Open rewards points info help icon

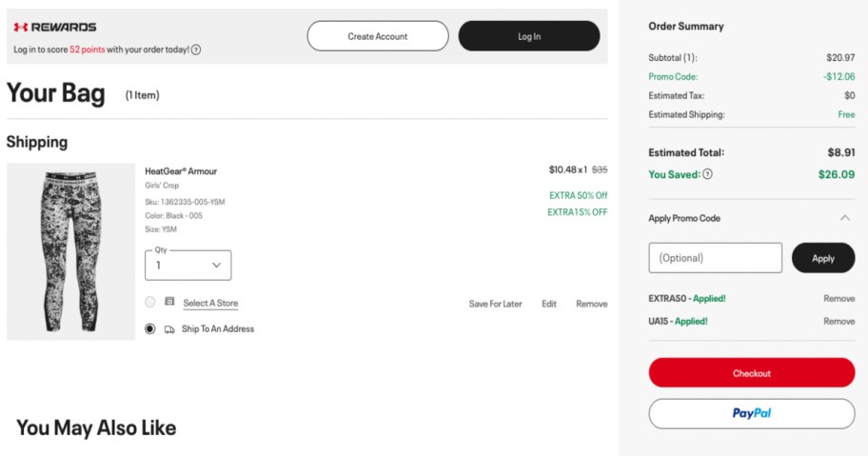pos(196,50)
